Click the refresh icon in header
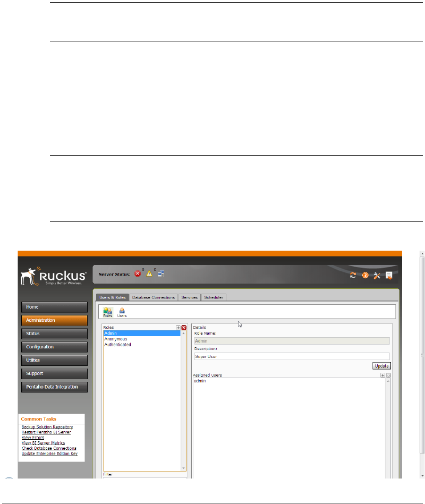 353,275
